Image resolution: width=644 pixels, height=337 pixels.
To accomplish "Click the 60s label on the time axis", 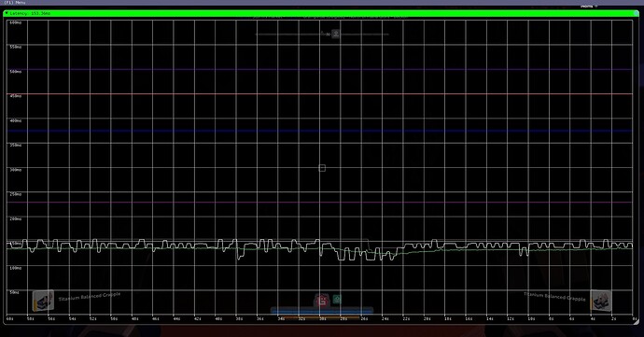I will pos(9,318).
